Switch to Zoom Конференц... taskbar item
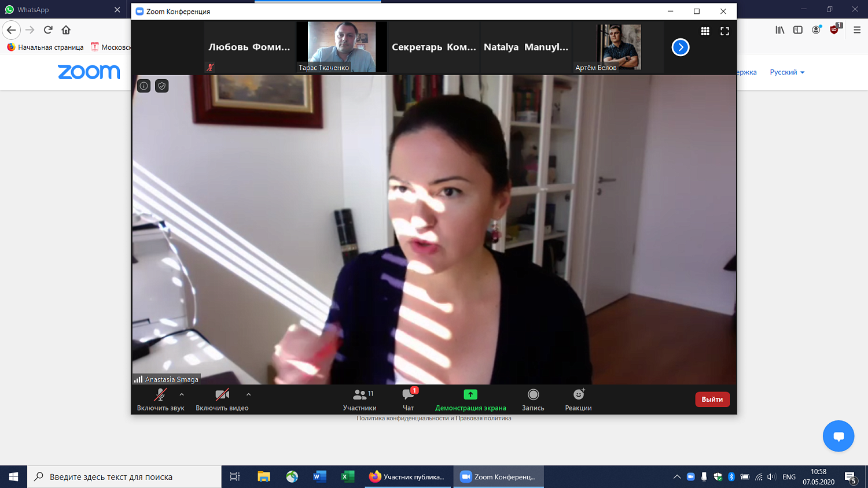This screenshot has width=868, height=488. [x=498, y=477]
